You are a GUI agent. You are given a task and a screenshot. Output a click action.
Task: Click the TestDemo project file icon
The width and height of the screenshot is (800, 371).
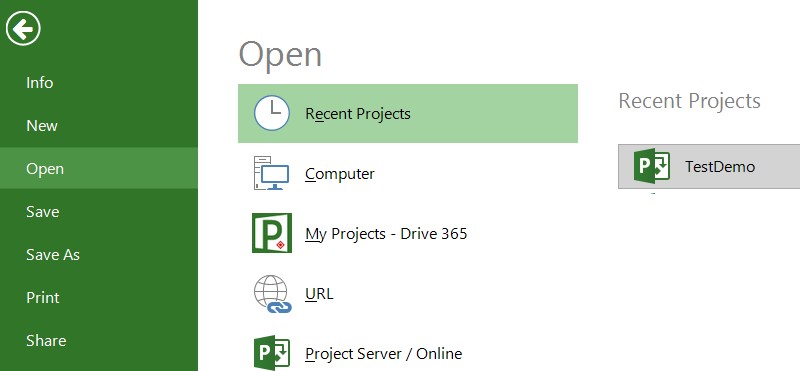click(x=652, y=165)
